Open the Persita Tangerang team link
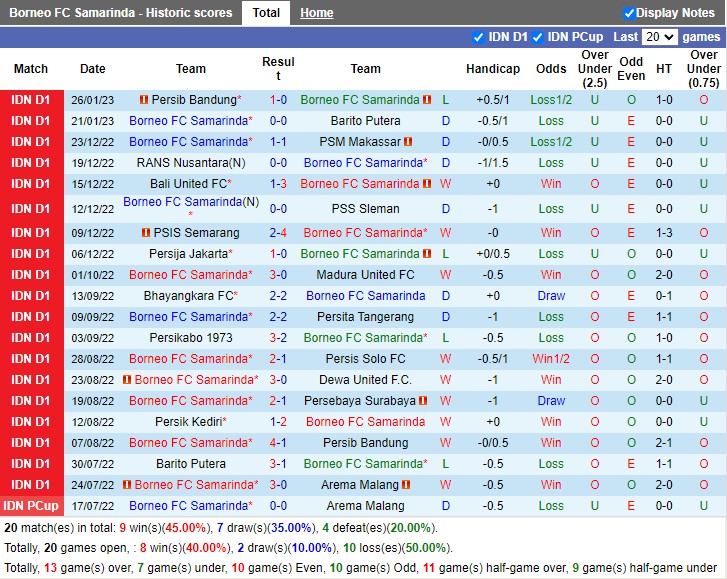 point(365,317)
